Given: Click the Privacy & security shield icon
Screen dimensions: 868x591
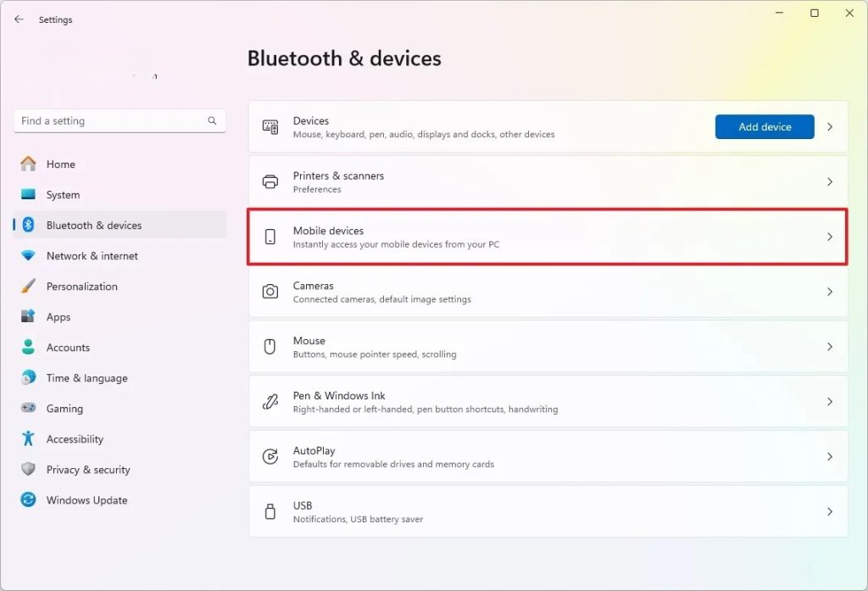Looking at the screenshot, I should (29, 469).
